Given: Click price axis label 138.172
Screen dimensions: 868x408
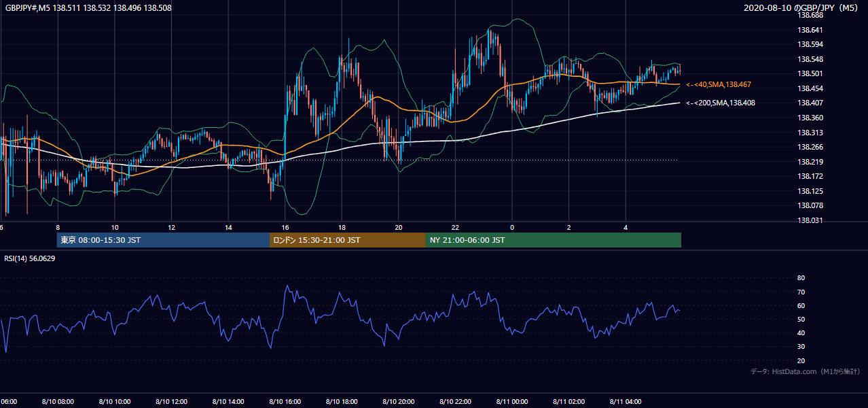Looking at the screenshot, I should point(811,177).
